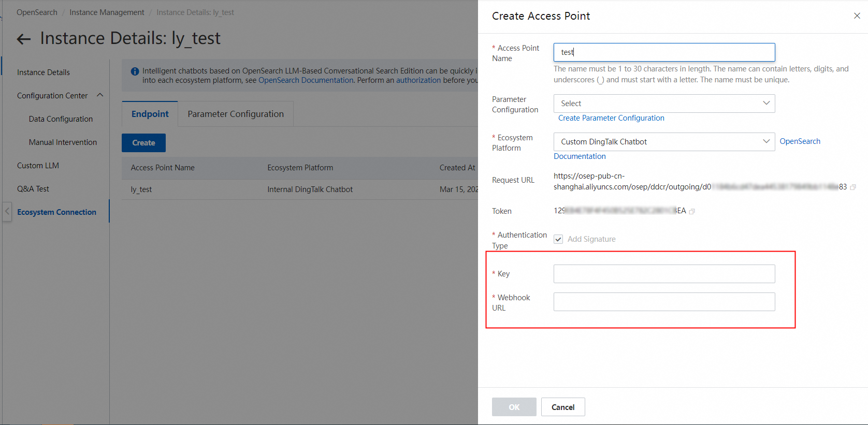868x425 pixels.
Task: Click the back arrow beside Instance Details
Action: 24,39
